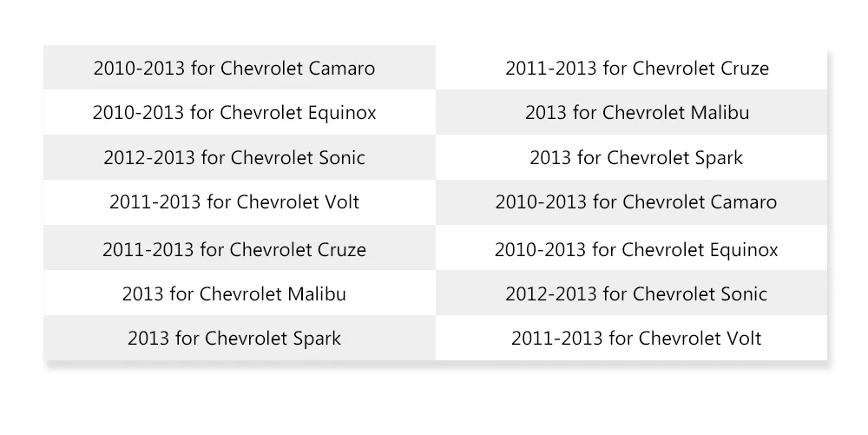Click the word Sonic in left column
Image resolution: width=868 pixels, height=435 pixels.
pos(342,158)
